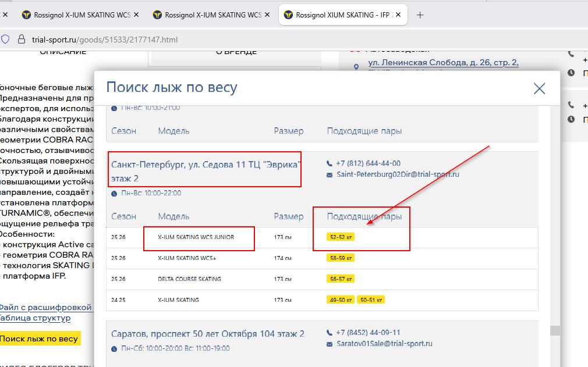
Task: Close the second Rossignol X-IUM SKATING WCS tab
Action: point(267,15)
